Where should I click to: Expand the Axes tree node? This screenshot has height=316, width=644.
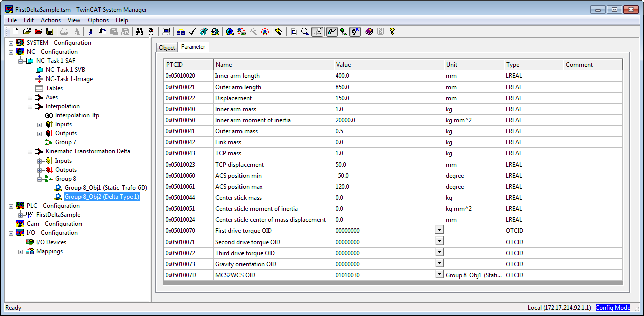click(30, 97)
